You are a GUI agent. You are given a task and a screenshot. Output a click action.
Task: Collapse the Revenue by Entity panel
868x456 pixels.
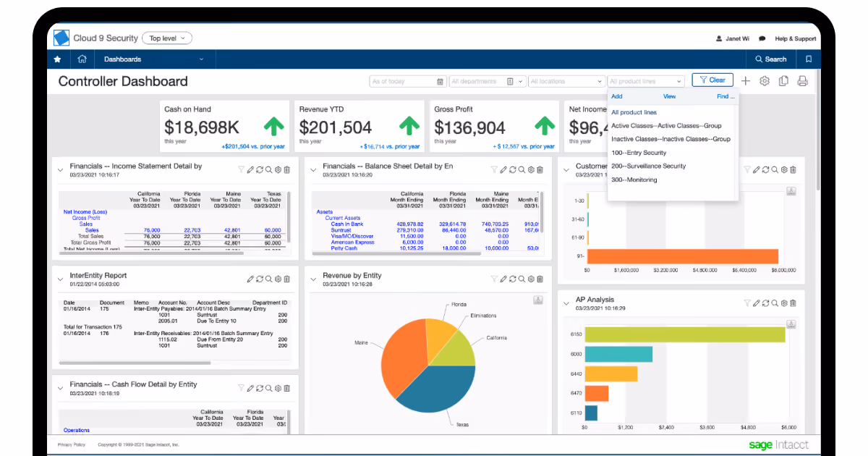click(x=313, y=279)
